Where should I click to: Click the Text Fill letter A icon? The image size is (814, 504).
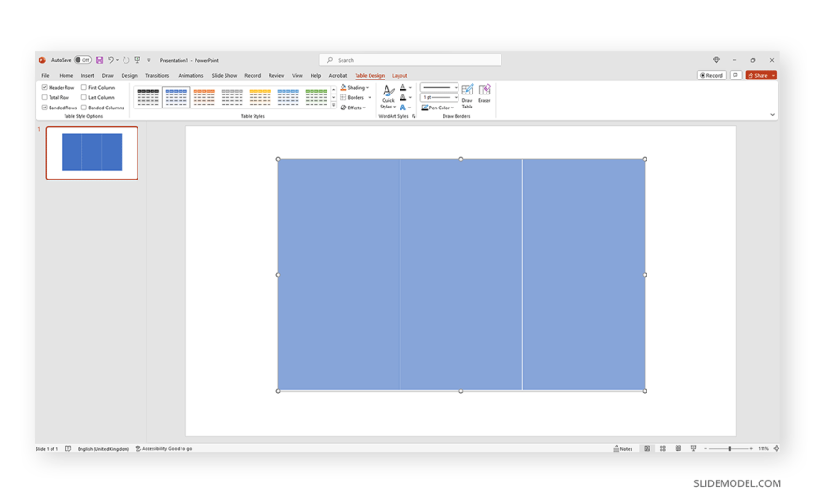(403, 88)
